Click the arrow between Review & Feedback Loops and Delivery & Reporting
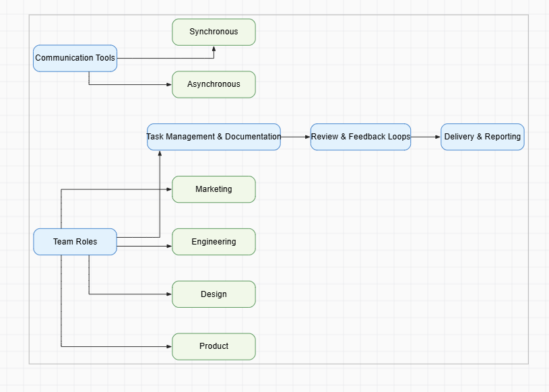The width and height of the screenshot is (549, 392). click(426, 137)
